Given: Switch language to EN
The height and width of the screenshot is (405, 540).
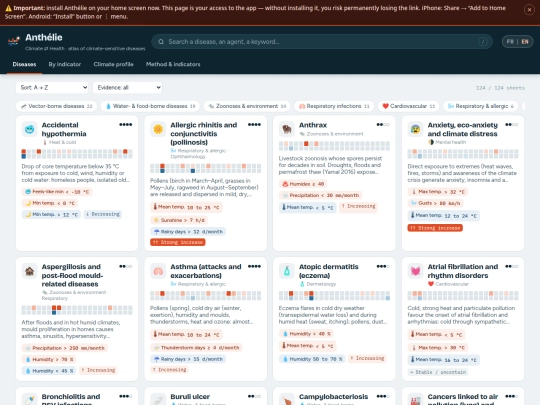Looking at the screenshot, I should 525,42.
